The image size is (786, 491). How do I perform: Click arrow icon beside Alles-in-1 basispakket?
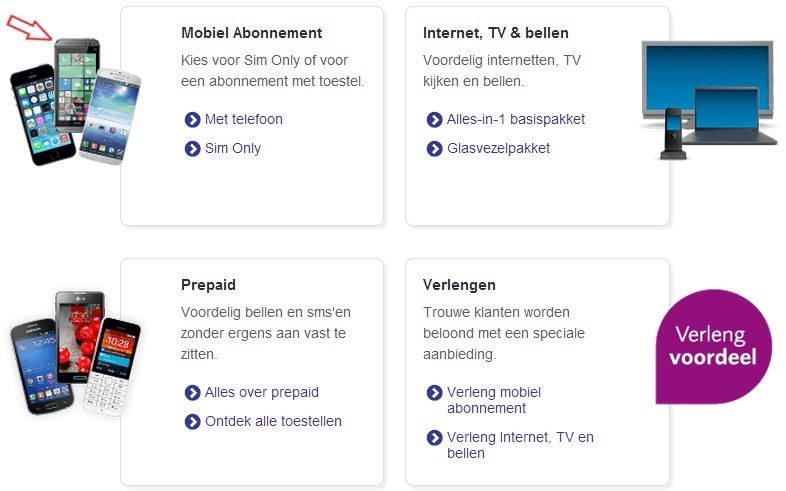tap(434, 120)
